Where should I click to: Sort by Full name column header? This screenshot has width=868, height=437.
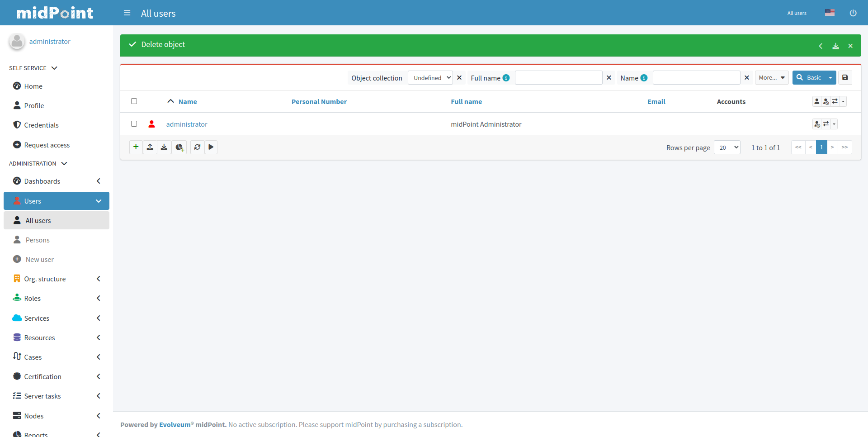click(466, 102)
